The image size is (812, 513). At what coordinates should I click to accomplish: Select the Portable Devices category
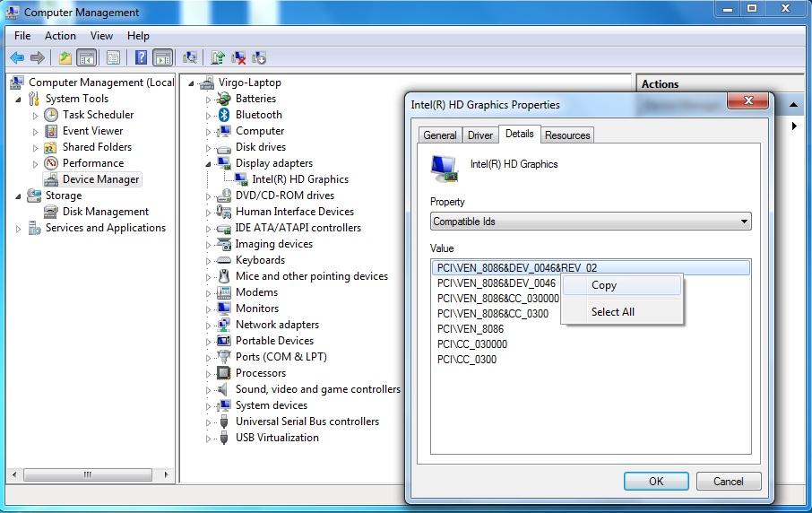(274, 341)
